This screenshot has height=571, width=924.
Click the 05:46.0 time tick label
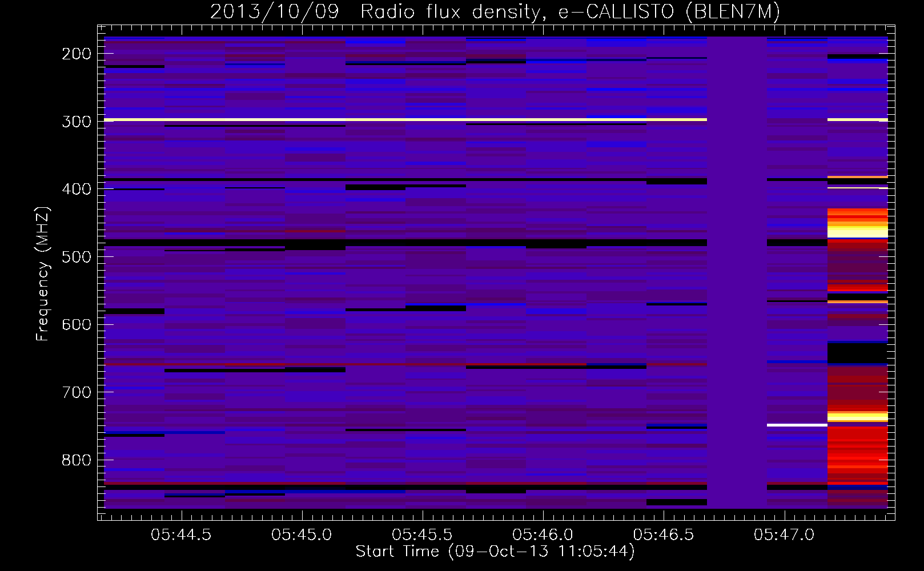pyautogui.click(x=543, y=534)
